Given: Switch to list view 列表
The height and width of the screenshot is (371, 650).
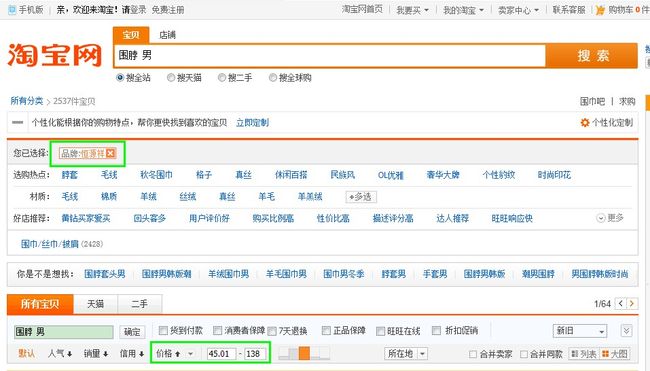Looking at the screenshot, I should [584, 354].
